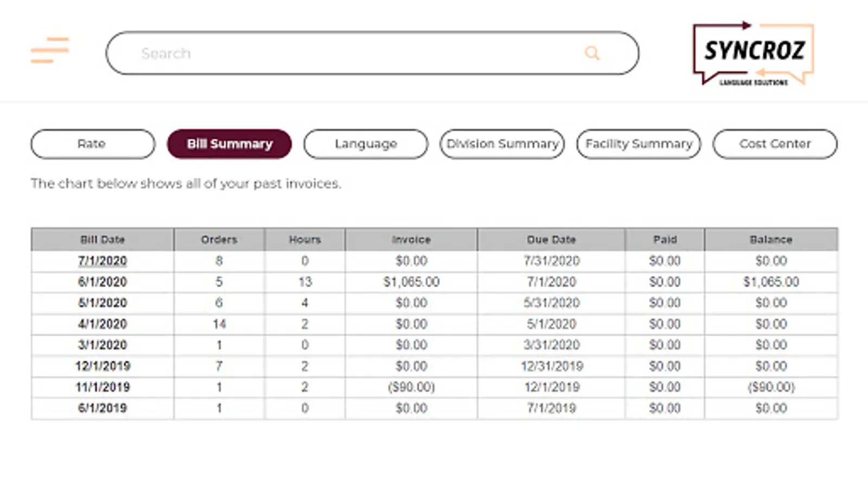Click the $1,065.00 invoice amount
The height and width of the screenshot is (488, 868).
[x=411, y=282]
